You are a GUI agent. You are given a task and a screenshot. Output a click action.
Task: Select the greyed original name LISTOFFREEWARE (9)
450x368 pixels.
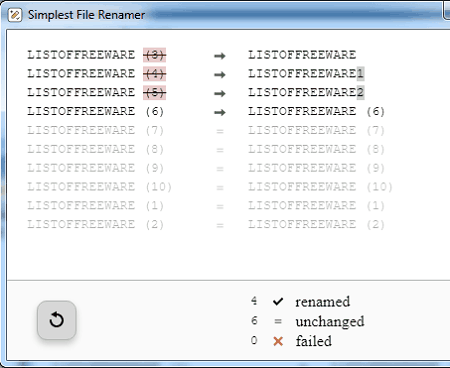[96, 168]
